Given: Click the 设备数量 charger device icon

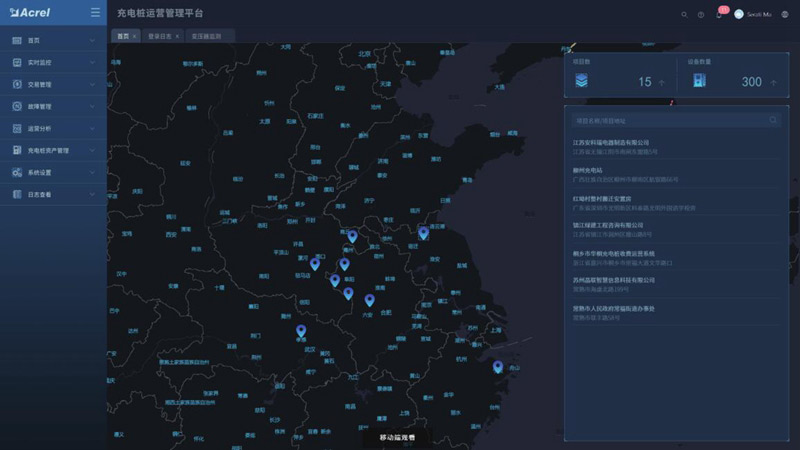Looking at the screenshot, I should coord(700,81).
